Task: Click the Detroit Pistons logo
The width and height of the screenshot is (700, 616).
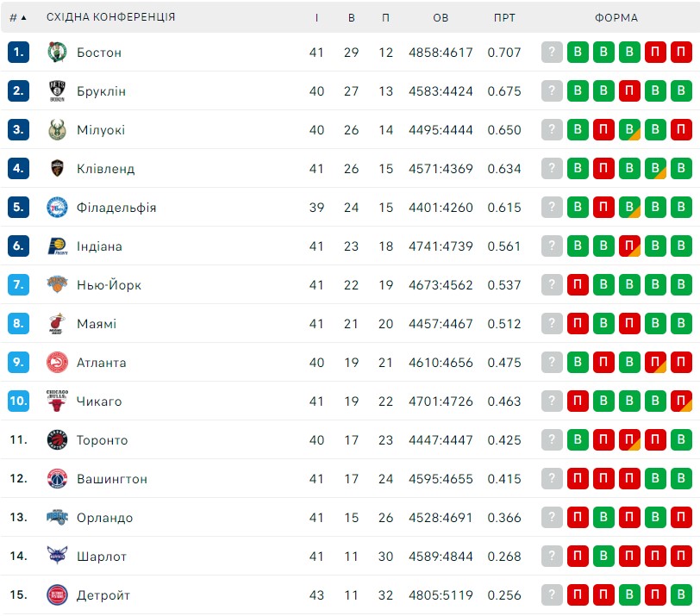Action: pos(57,594)
